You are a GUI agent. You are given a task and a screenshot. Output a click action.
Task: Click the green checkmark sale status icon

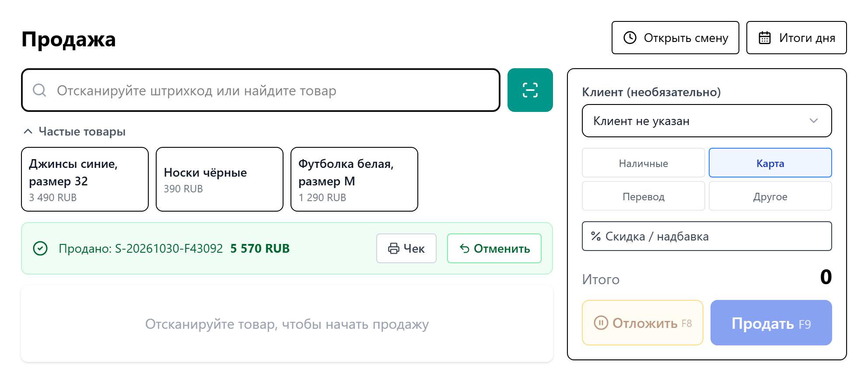pyautogui.click(x=40, y=248)
